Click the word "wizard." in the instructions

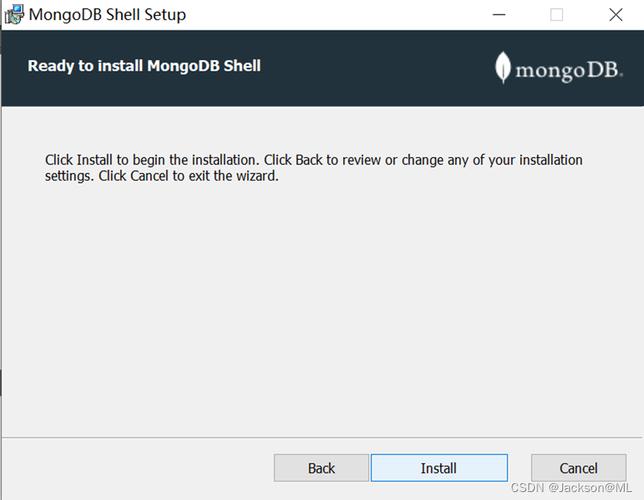257,176
